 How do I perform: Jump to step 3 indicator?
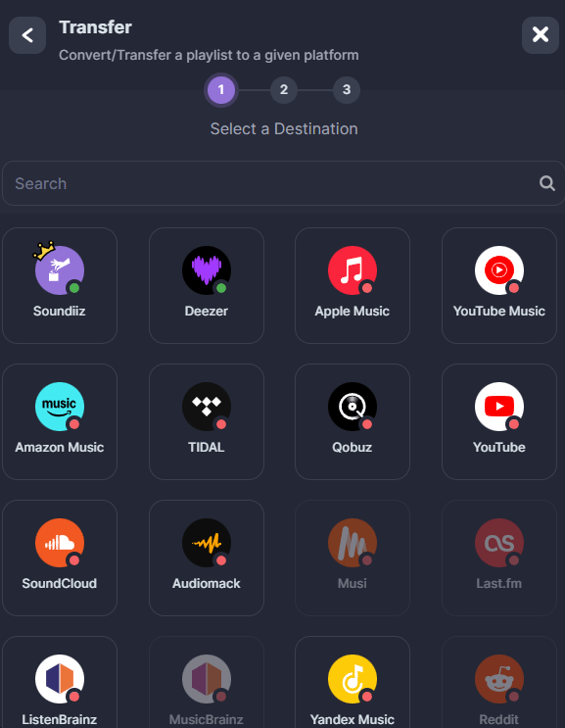347,89
